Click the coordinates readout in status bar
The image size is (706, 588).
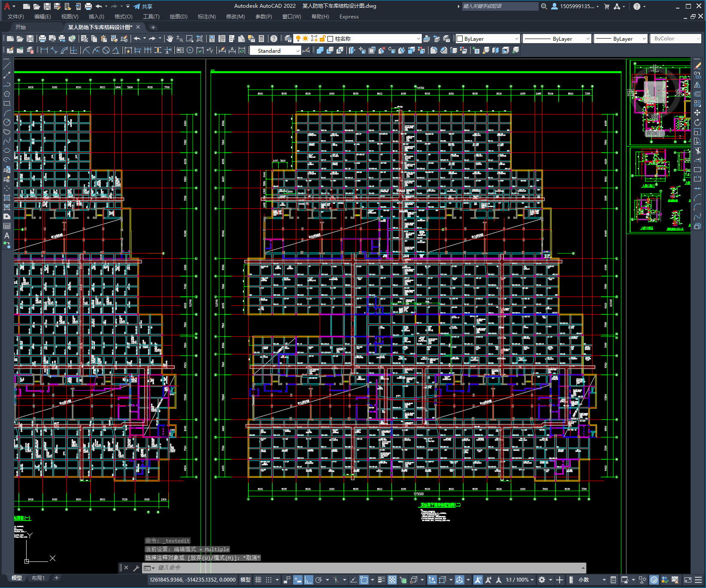[193, 580]
